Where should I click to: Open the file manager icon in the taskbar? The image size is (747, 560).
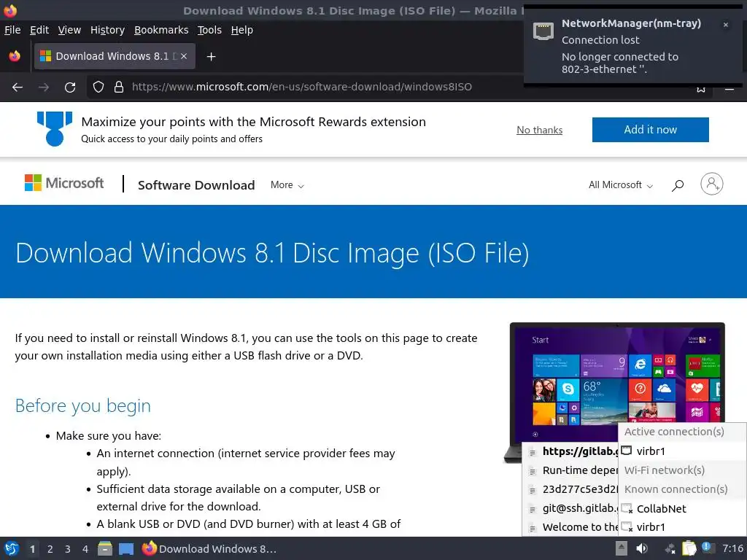coord(105,548)
